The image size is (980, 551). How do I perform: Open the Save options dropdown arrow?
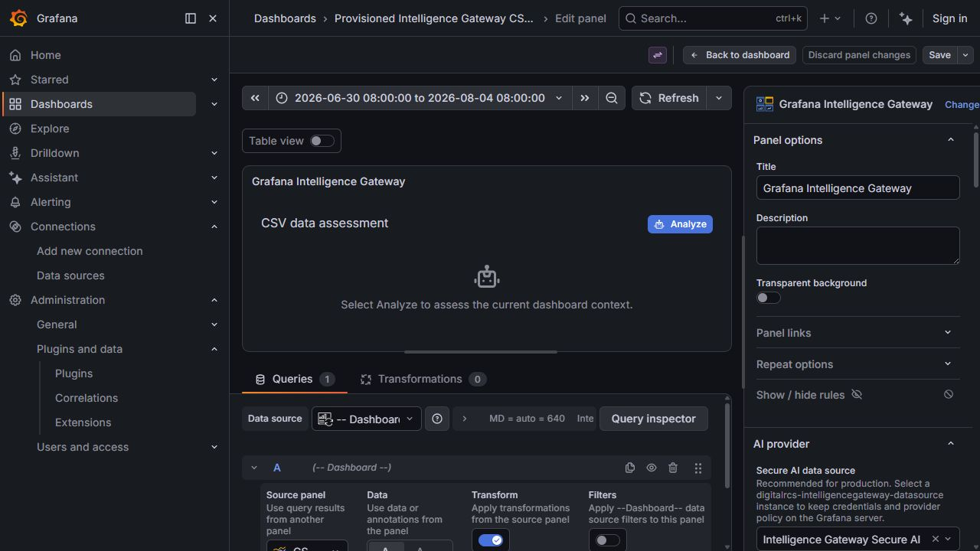pyautogui.click(x=965, y=55)
